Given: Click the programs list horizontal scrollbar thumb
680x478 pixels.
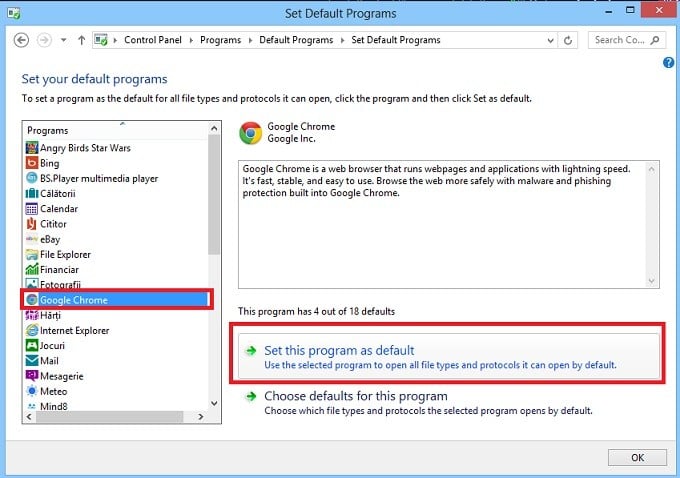Looking at the screenshot, I should click(110, 416).
